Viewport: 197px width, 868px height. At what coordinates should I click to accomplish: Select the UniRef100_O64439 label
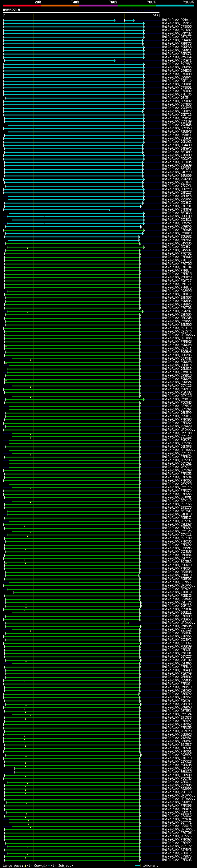click(x=177, y=145)
